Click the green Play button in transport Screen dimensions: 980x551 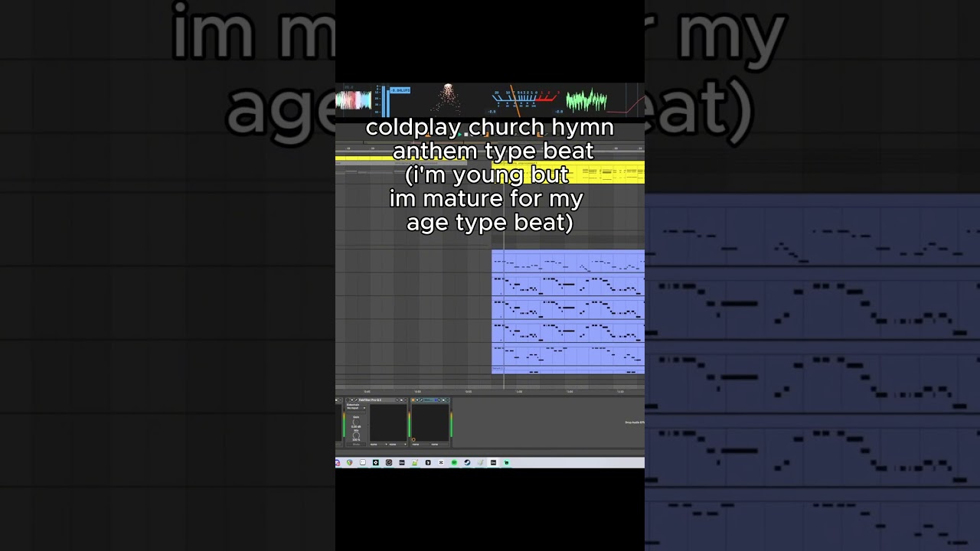pos(460,135)
